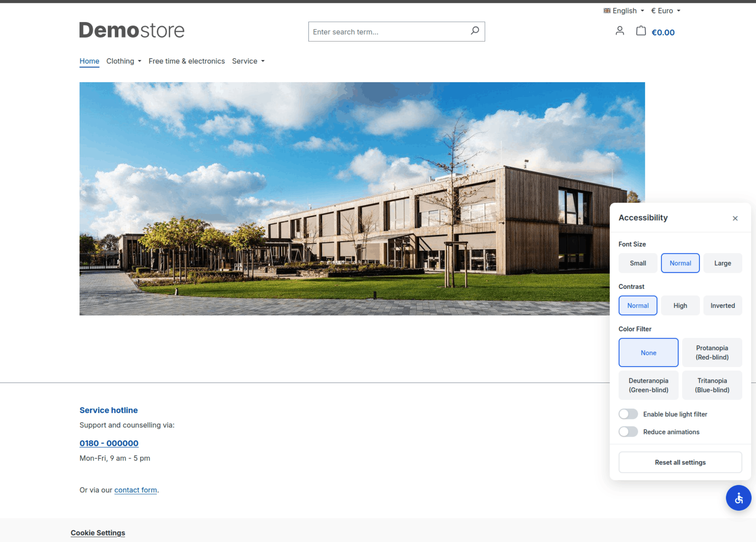Toggle Enable blue light filter switch

628,414
